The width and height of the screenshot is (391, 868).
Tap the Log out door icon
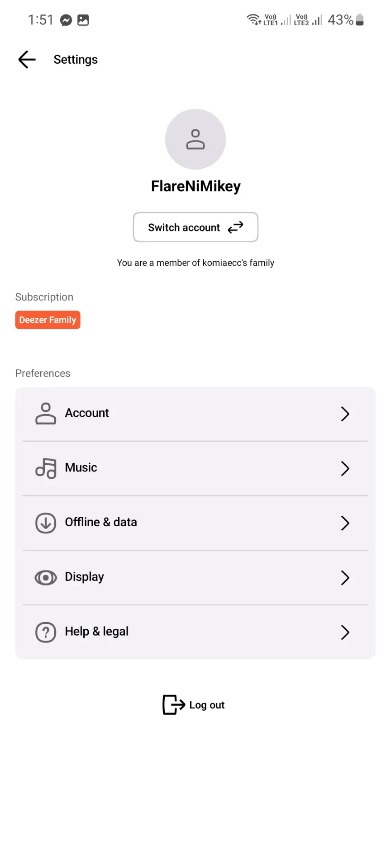click(174, 705)
